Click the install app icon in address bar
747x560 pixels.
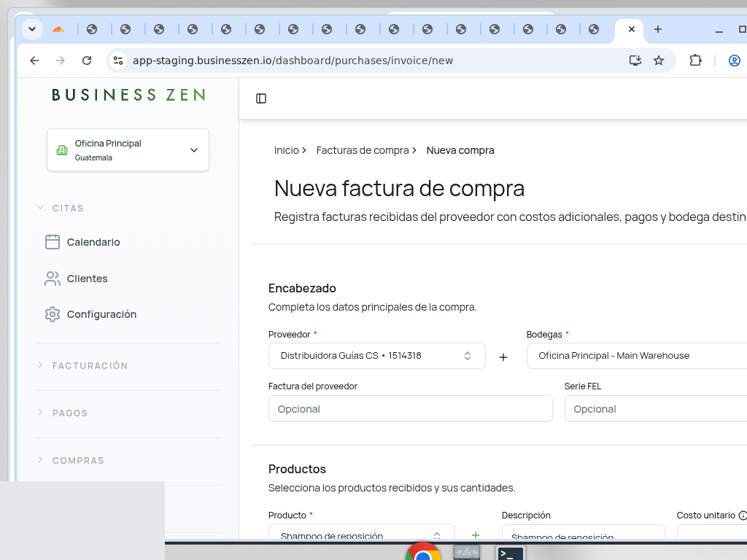[635, 61]
